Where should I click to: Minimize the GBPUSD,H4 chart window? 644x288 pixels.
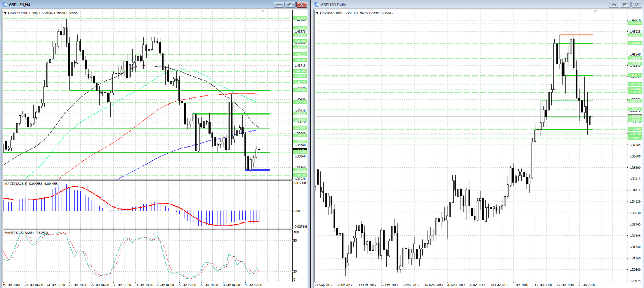(279, 5)
